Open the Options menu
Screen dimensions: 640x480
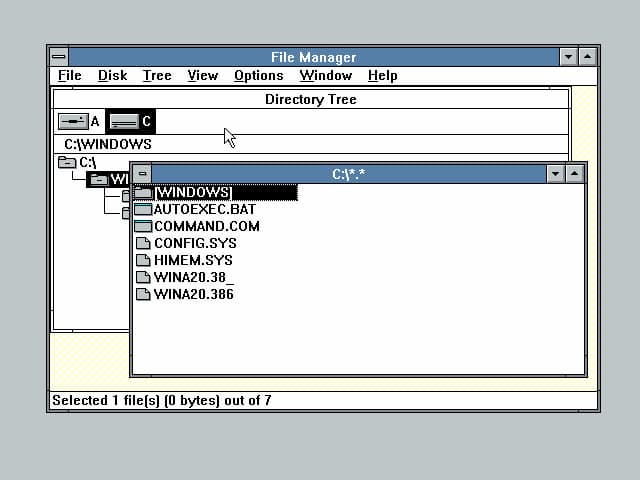click(258, 76)
